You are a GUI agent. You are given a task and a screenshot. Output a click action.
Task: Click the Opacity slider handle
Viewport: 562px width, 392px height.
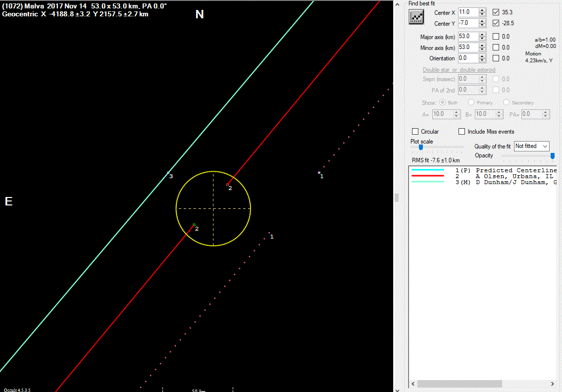[x=553, y=156]
